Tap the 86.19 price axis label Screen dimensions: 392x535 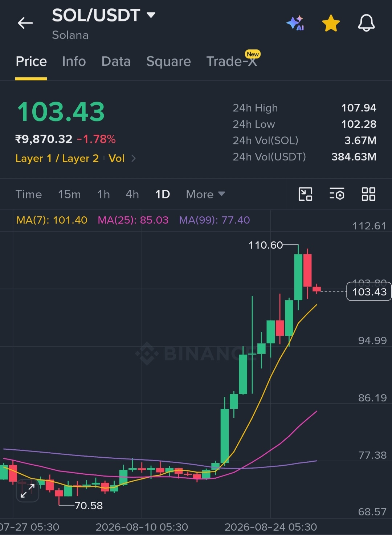(x=372, y=398)
